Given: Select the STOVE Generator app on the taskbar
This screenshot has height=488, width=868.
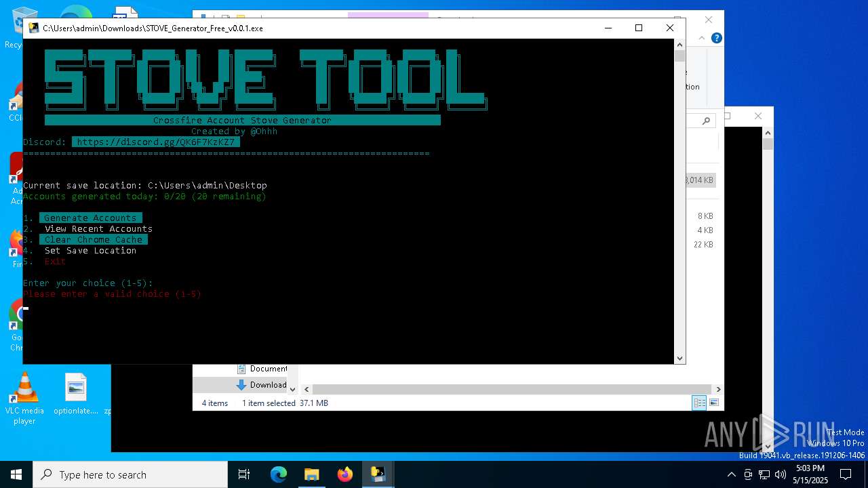Looking at the screenshot, I should (378, 474).
